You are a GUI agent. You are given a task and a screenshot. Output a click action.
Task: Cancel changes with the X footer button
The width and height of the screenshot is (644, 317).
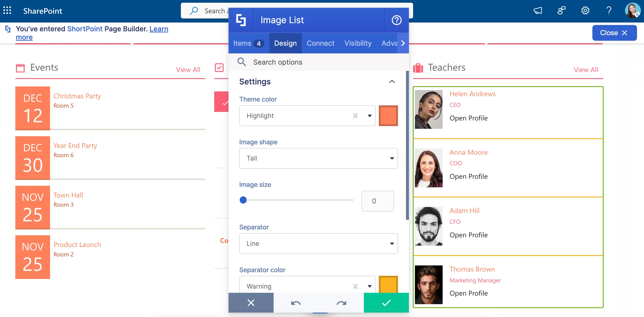[251, 303]
